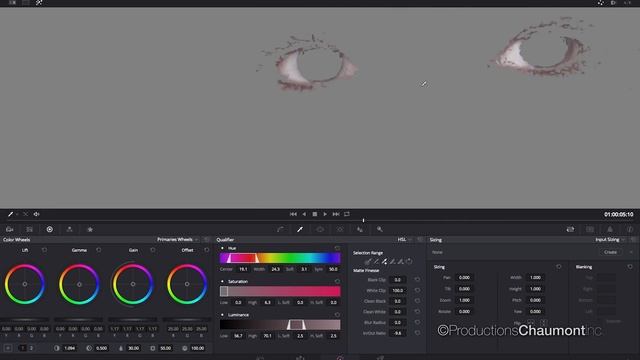Click the Luminance range bar
The width and height of the screenshot is (640, 360).
click(280, 324)
